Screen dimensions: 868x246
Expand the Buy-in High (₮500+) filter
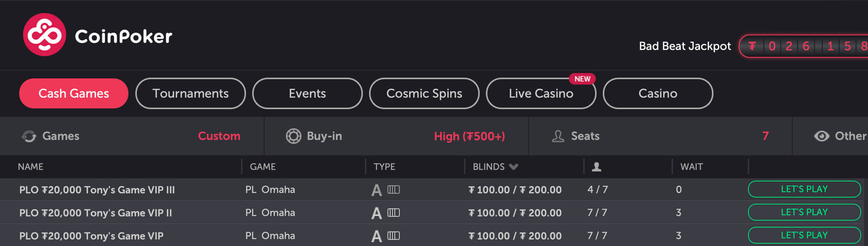tap(469, 136)
